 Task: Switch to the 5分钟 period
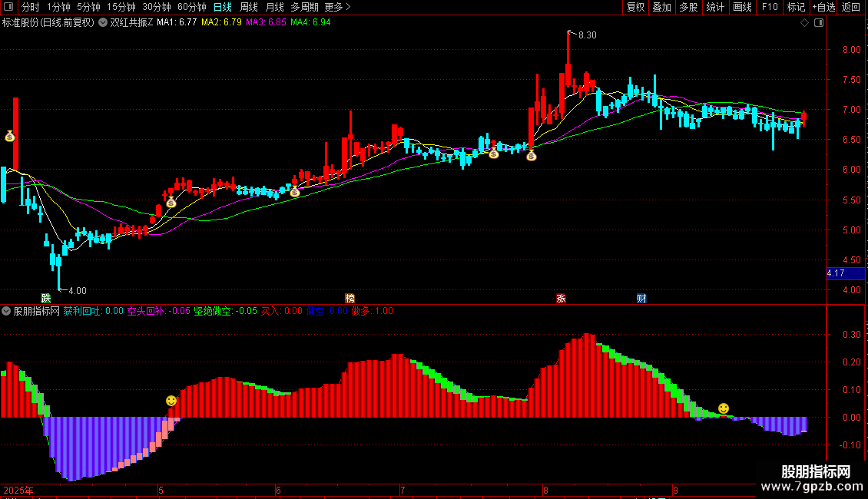coord(88,7)
